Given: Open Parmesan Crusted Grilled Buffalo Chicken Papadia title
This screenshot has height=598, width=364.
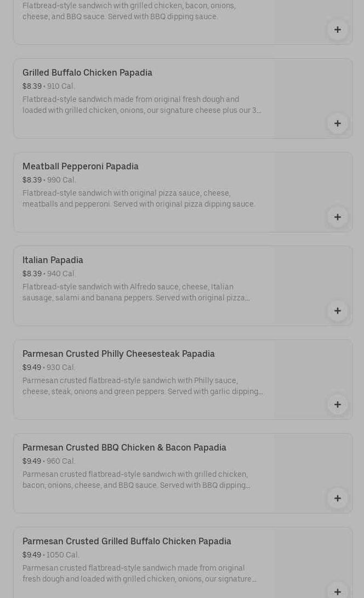Looking at the screenshot, I should [x=127, y=541].
